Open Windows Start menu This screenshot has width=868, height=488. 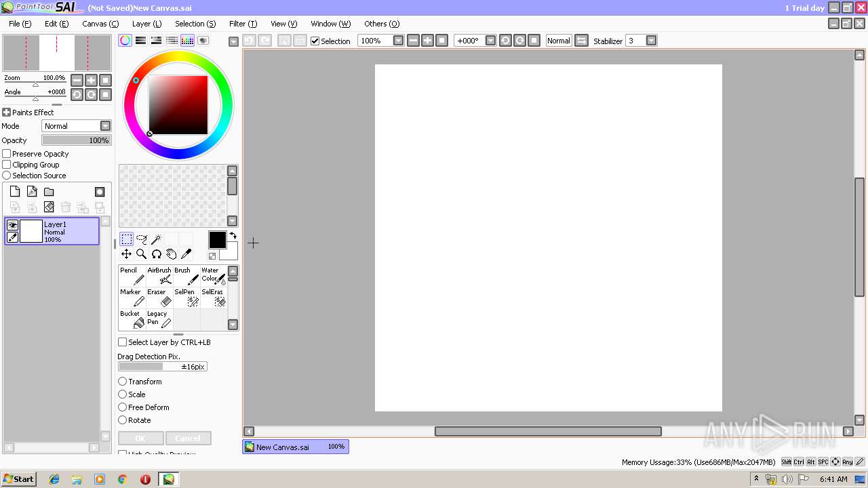click(x=19, y=479)
